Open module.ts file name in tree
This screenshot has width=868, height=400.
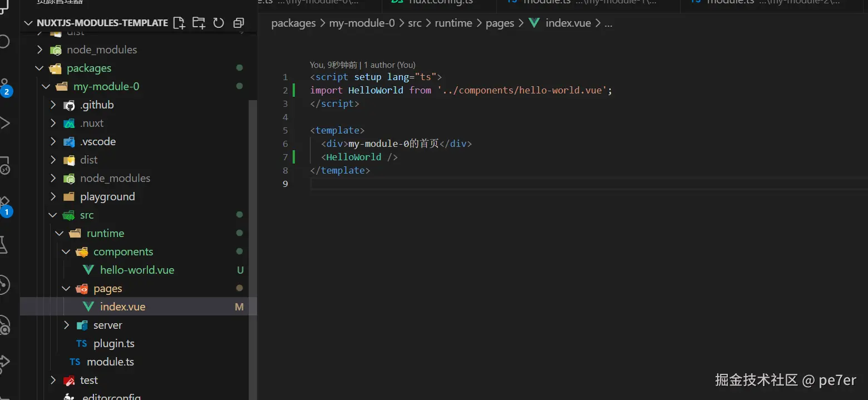point(110,362)
